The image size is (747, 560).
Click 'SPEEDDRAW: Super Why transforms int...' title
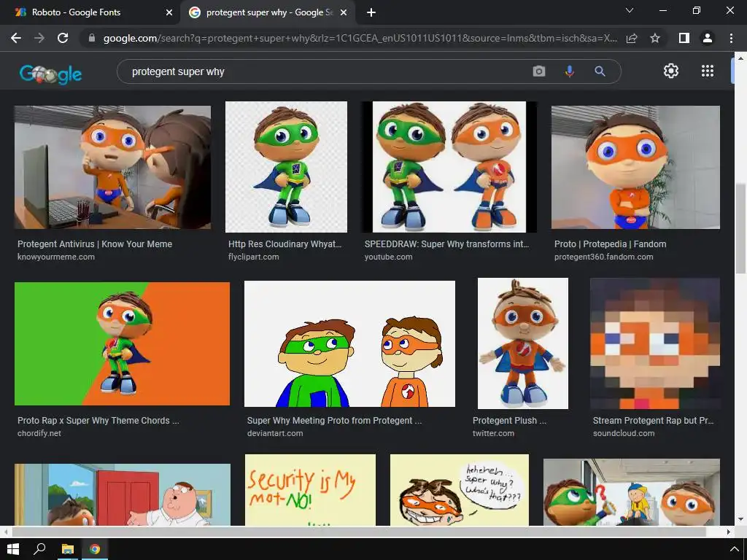[447, 244]
